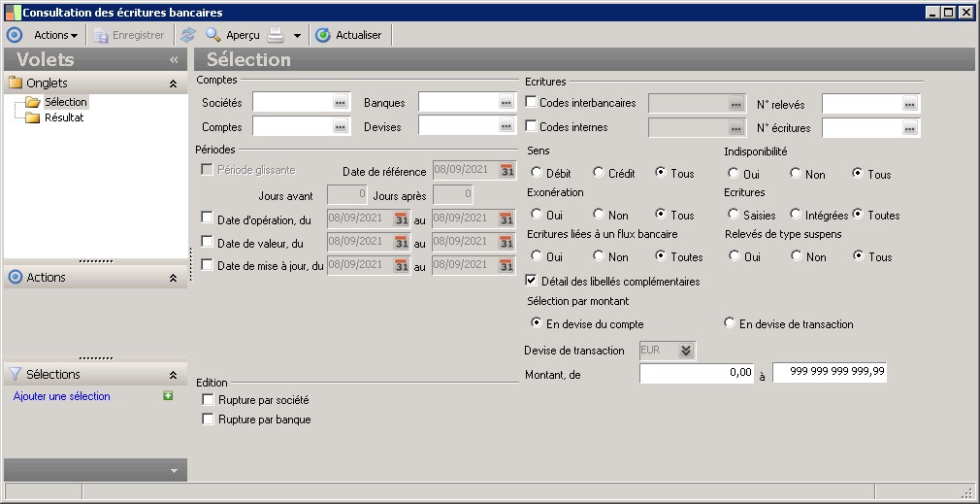980x504 pixels.
Task: Open the Date de référence calendar icon
Action: 506,171
